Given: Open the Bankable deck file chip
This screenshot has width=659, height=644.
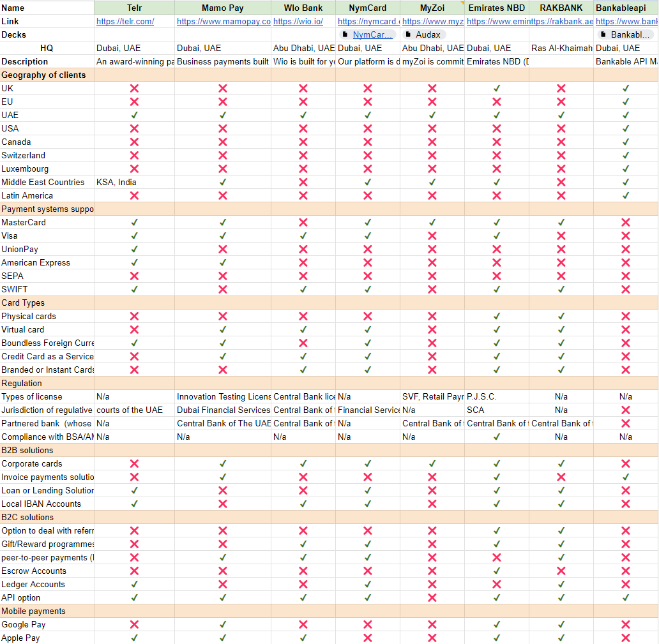Looking at the screenshot, I should point(626,34).
